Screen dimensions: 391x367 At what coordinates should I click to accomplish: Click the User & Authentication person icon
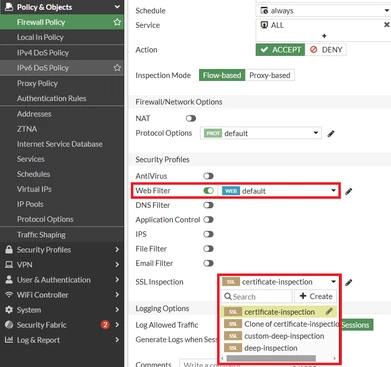(9, 280)
